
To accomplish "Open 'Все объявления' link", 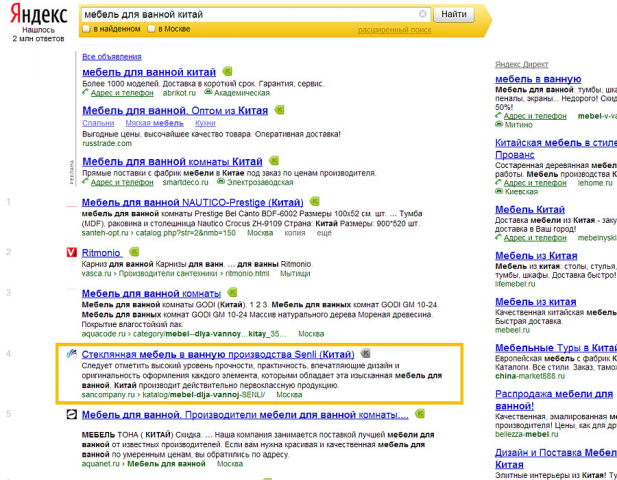I will [112, 57].
